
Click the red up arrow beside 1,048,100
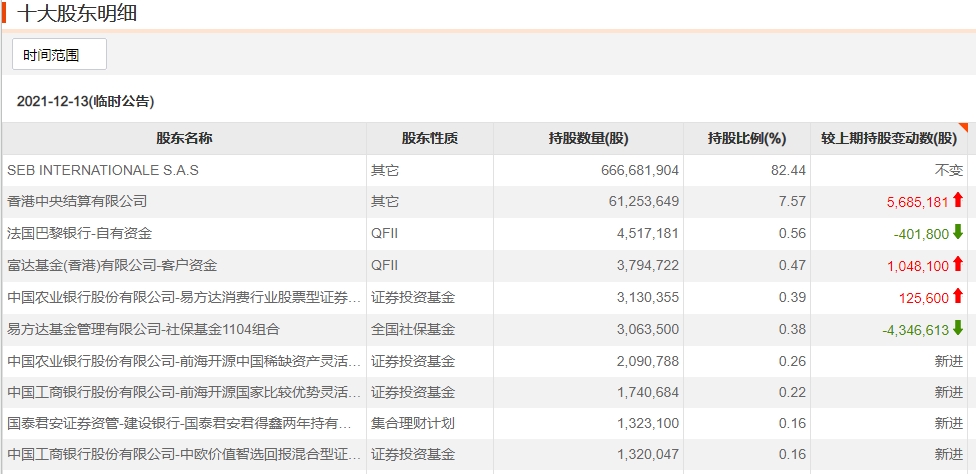point(957,265)
